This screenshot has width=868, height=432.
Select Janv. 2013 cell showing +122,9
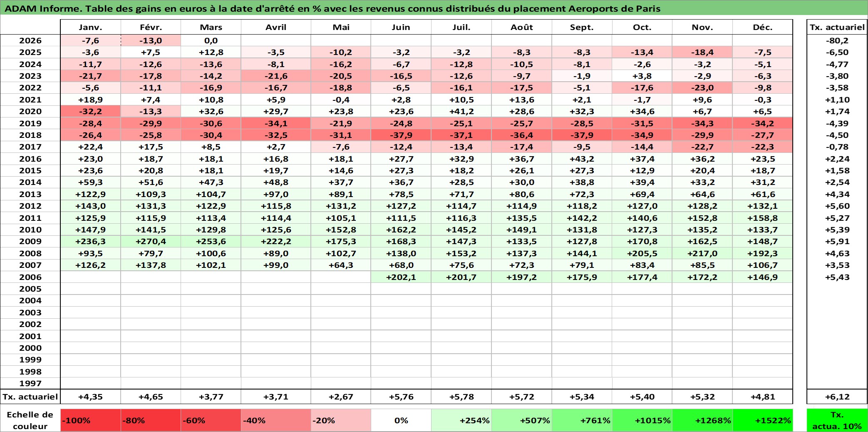(x=91, y=194)
